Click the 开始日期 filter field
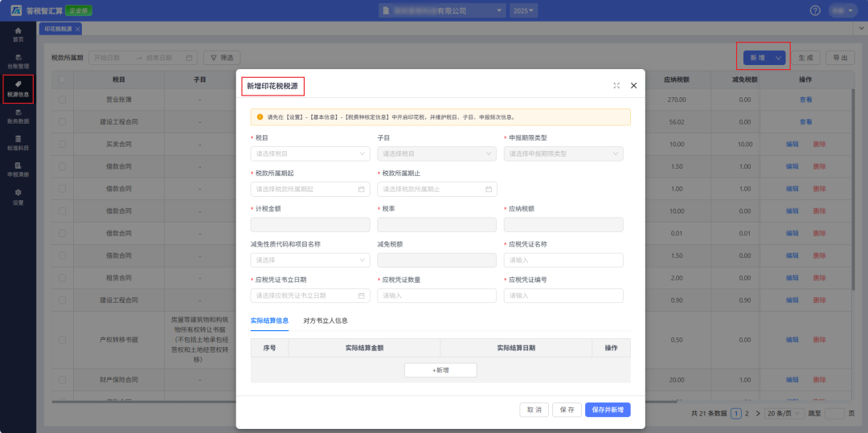This screenshot has height=433, width=868. (111, 58)
